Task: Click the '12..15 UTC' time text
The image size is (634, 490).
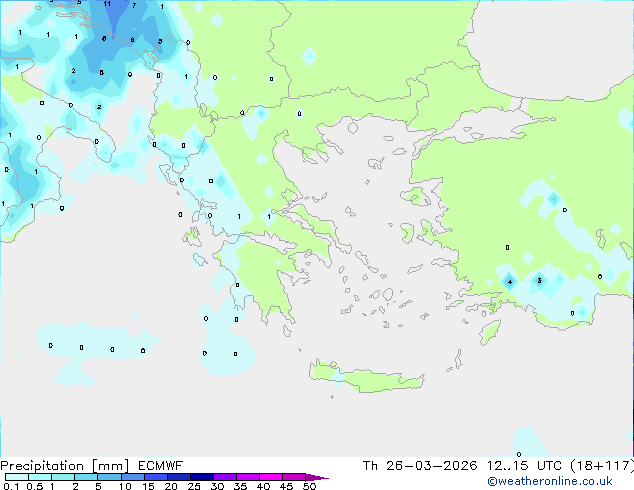Action: click(524, 466)
